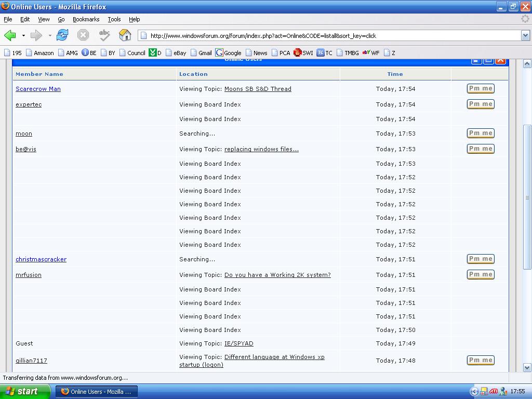The height and width of the screenshot is (399, 532).
Task: Open moon's profile link
Action: pos(24,134)
